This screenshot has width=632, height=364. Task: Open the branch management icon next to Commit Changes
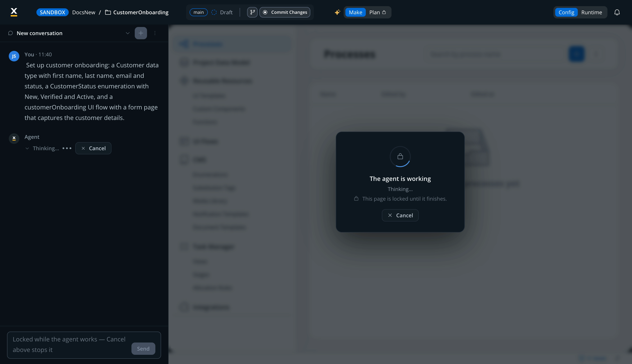pos(252,12)
